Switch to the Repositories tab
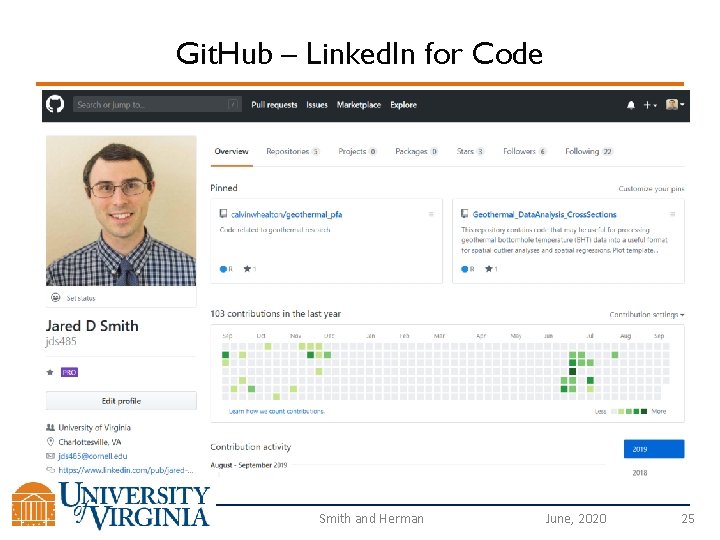 [x=292, y=151]
